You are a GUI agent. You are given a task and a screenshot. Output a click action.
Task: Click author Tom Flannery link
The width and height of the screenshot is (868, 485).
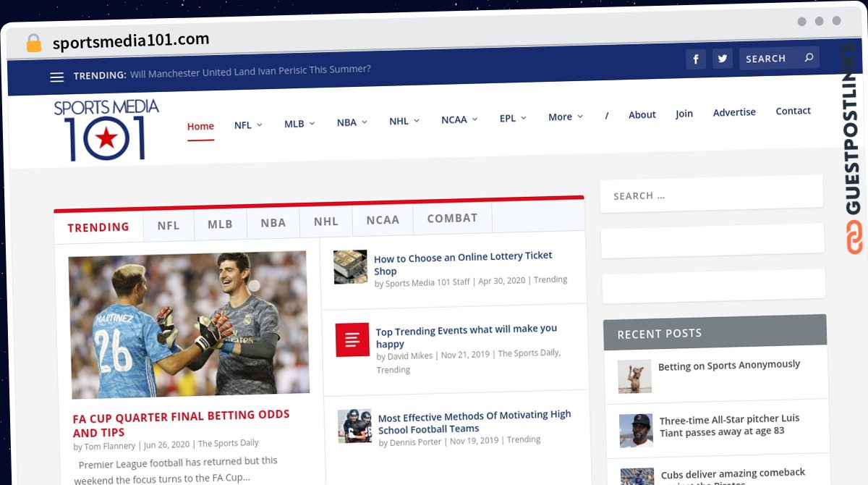pos(110,446)
